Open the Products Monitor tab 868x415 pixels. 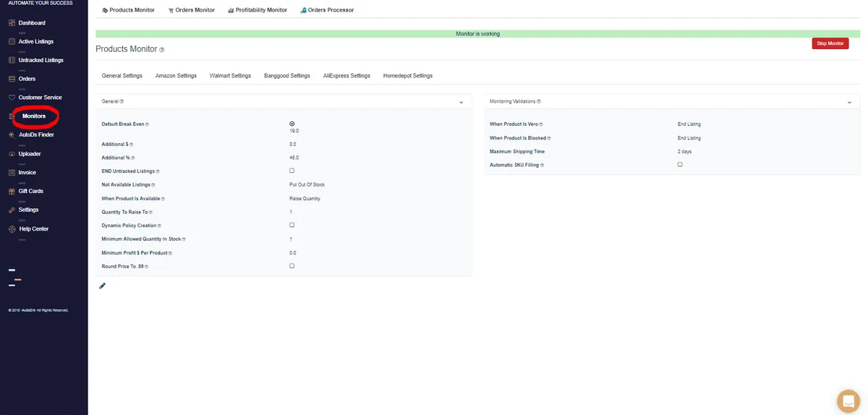pos(128,10)
